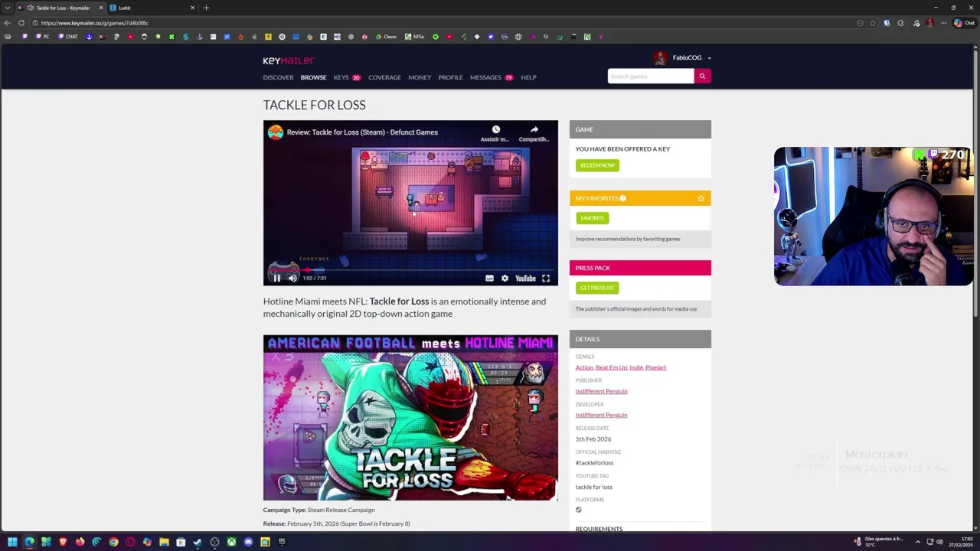Open Google Chrome from taskbar

point(113,542)
